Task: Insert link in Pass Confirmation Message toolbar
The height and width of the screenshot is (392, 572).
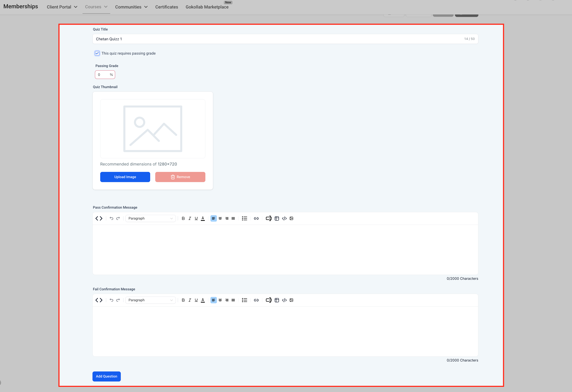Action: coord(256,218)
